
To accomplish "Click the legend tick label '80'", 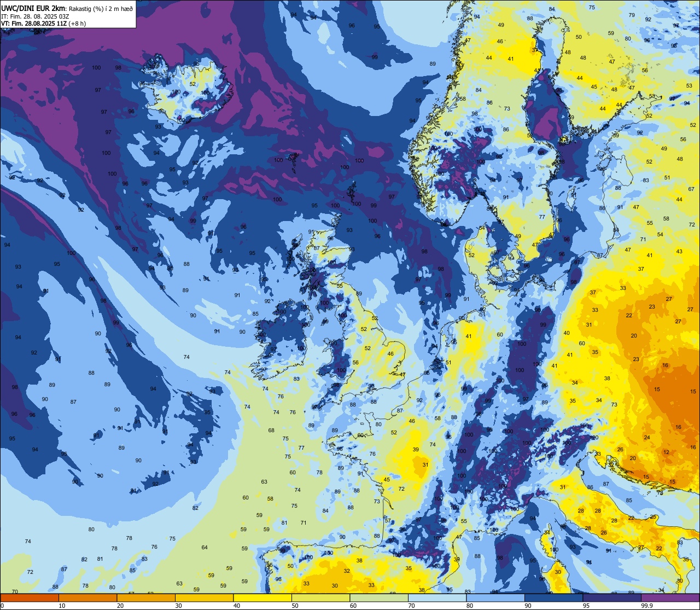I will (470, 606).
